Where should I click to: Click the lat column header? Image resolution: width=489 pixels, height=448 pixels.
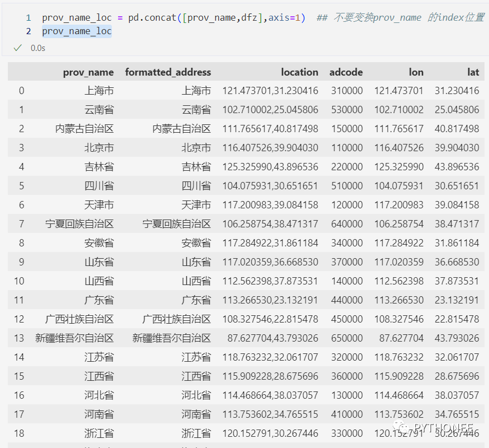473,72
